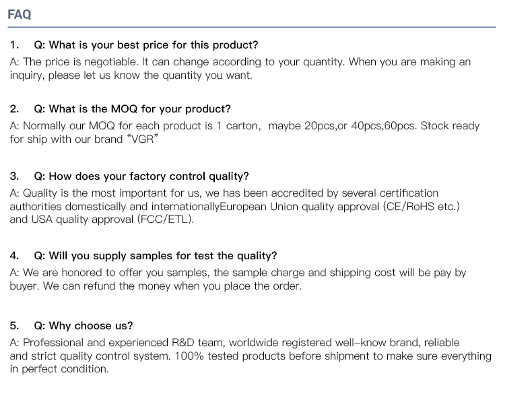Click the answer mentioning 1 carton MOQ

135,125
